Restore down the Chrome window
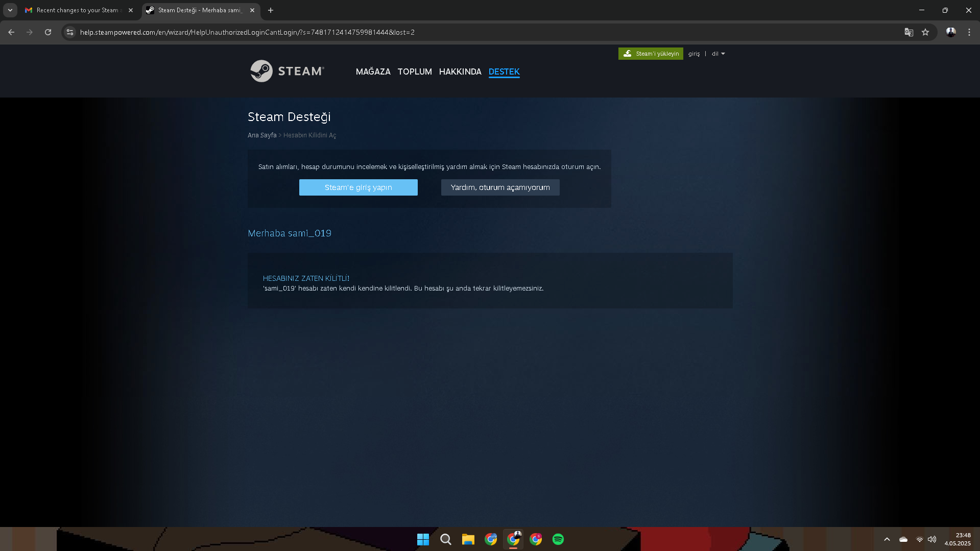 click(x=945, y=10)
